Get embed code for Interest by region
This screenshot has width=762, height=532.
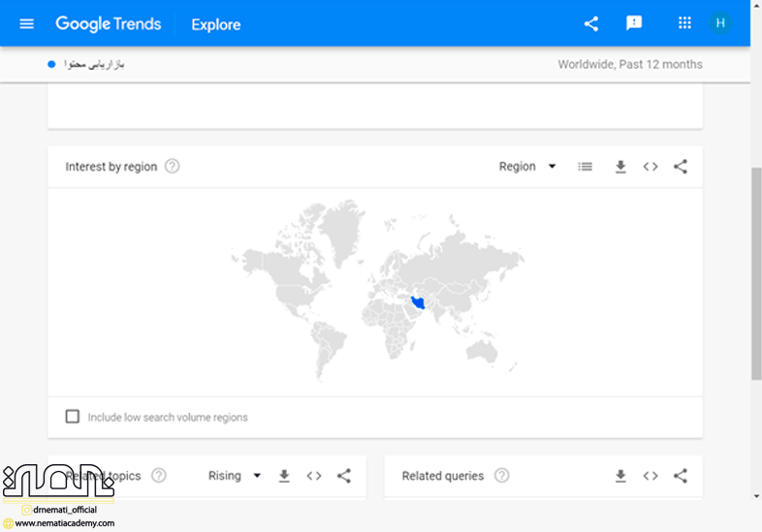pyautogui.click(x=651, y=167)
